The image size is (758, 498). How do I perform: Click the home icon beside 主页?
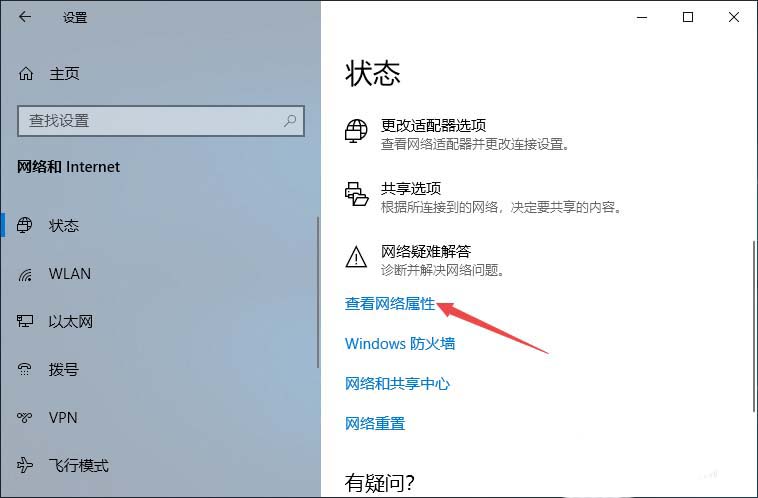coord(26,73)
